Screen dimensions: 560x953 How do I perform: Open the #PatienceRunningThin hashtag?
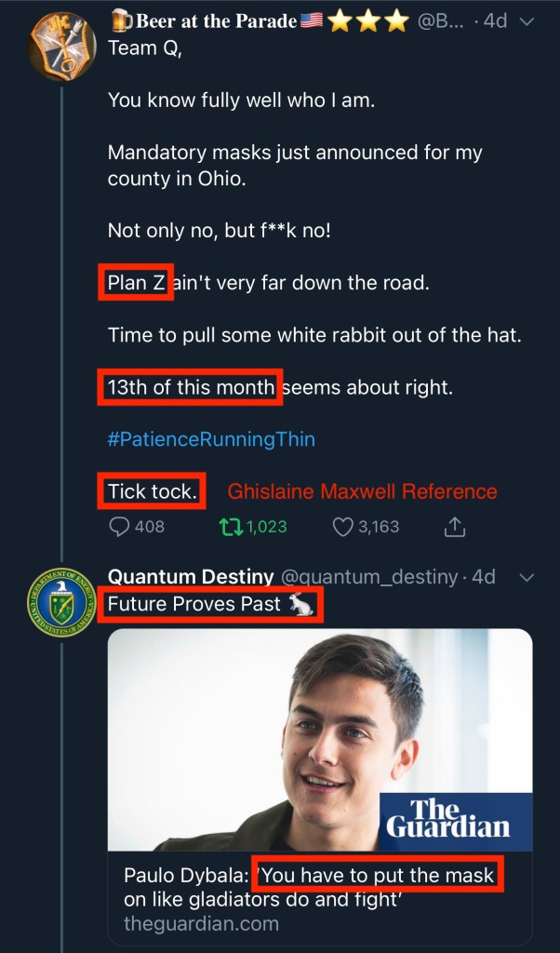[211, 438]
